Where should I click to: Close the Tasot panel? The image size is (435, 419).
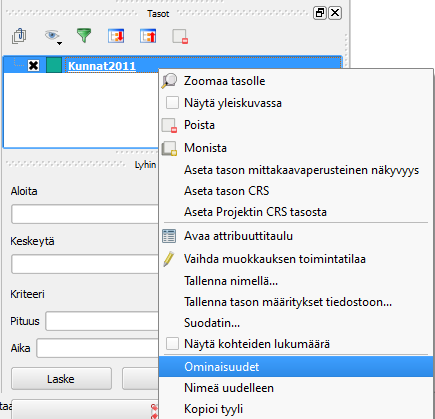click(x=335, y=13)
